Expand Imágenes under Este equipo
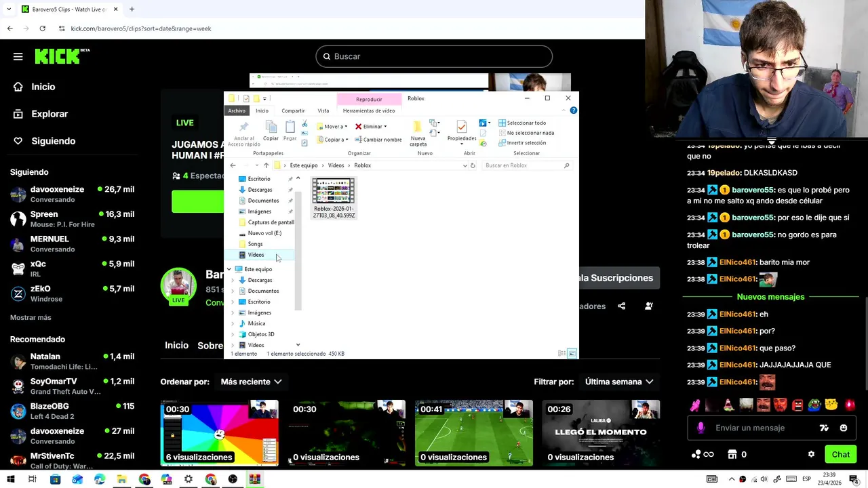868x488 pixels. [233, 312]
